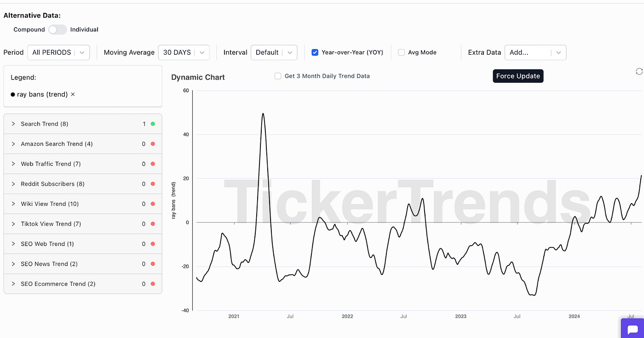Click the -40 y-axis value
This screenshot has height=338, width=644.
click(184, 310)
